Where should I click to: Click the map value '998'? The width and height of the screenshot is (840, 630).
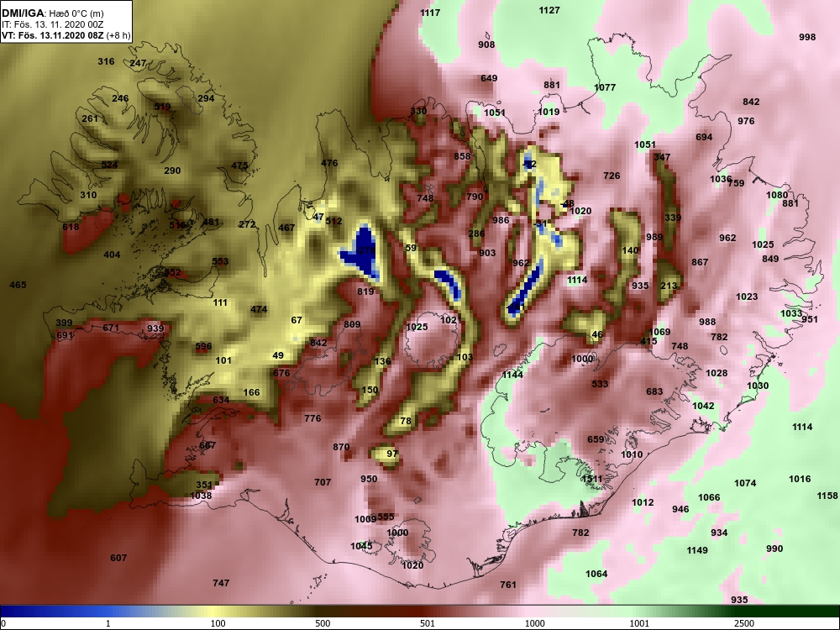[807, 37]
